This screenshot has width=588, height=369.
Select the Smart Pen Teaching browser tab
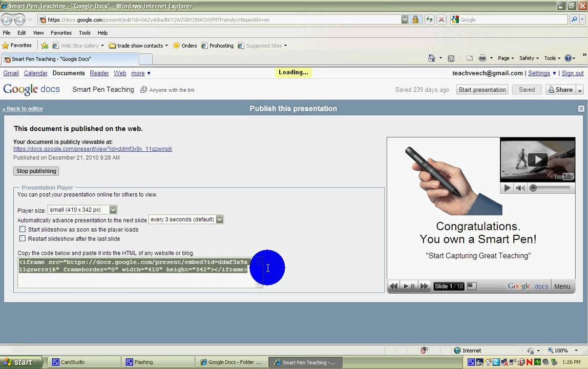[x=70, y=59]
